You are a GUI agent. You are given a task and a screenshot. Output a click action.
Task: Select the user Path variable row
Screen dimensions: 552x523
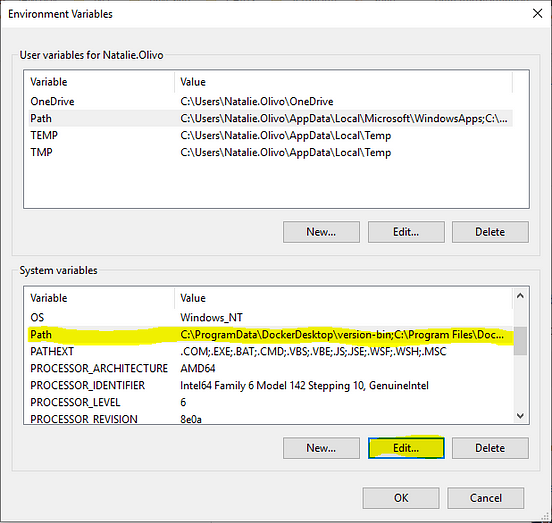point(270,118)
